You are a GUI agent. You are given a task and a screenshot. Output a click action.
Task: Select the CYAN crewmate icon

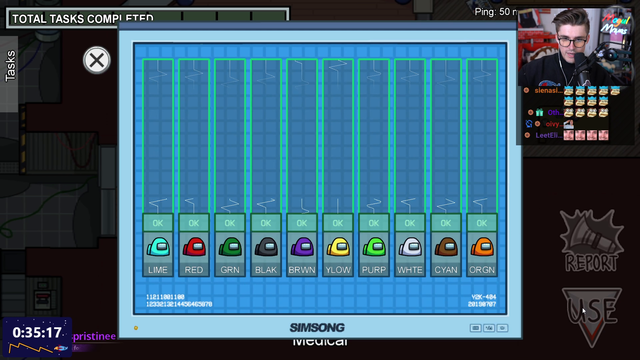(x=446, y=247)
